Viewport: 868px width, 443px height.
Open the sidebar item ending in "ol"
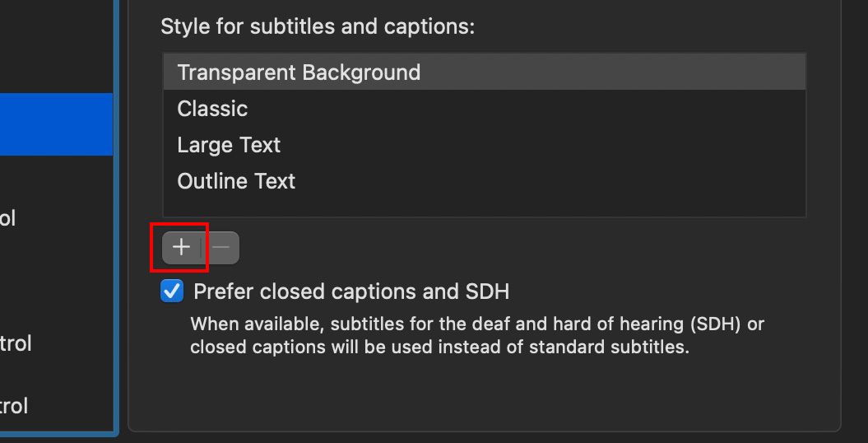[8, 218]
